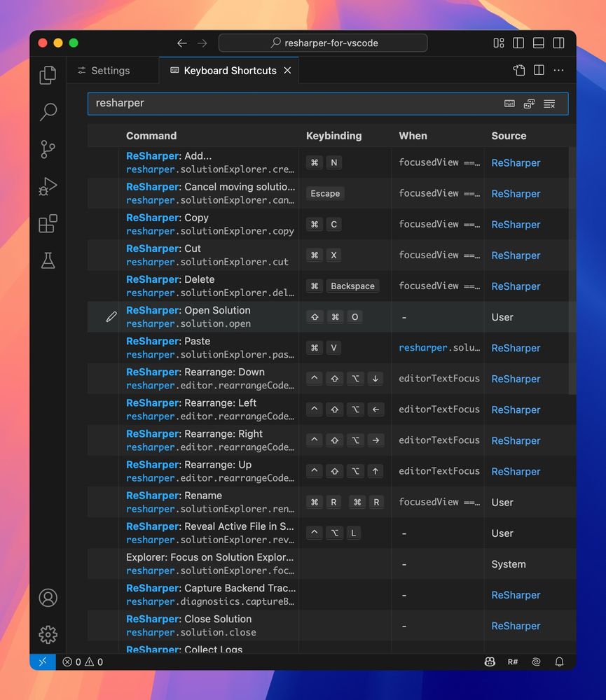The width and height of the screenshot is (606, 700).
Task: Clear the keybindings search input
Action: tap(549, 104)
